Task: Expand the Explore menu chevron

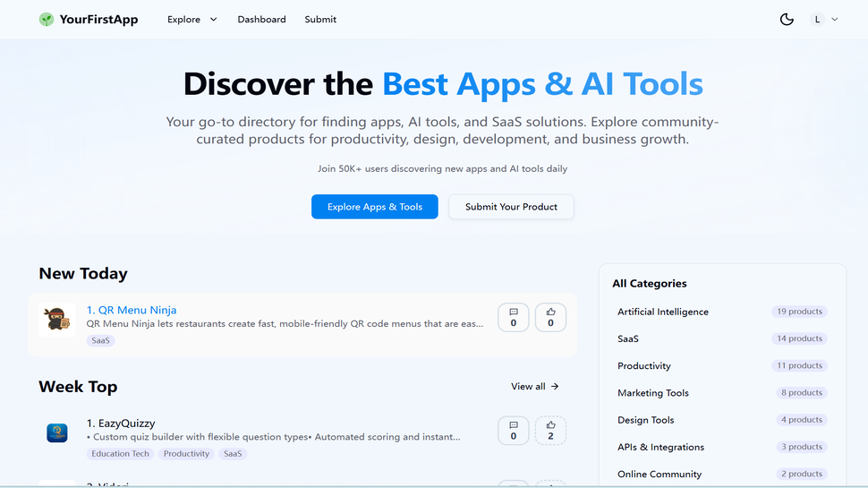Action: click(x=213, y=20)
